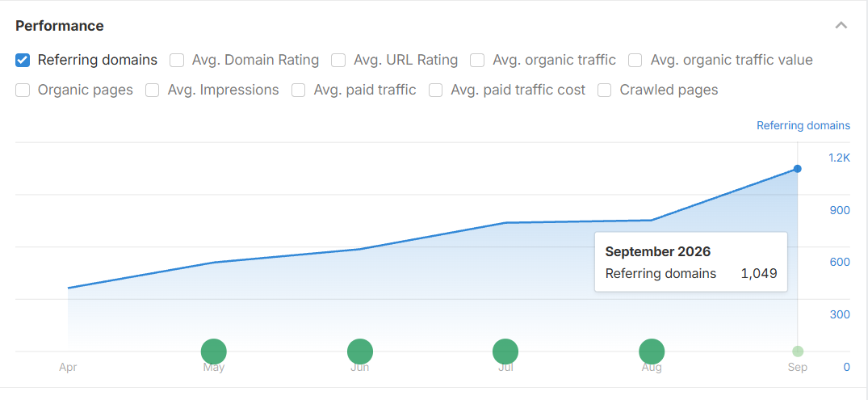Click the green Jun event marker
Screen dimensions: 868x400
pyautogui.click(x=360, y=352)
